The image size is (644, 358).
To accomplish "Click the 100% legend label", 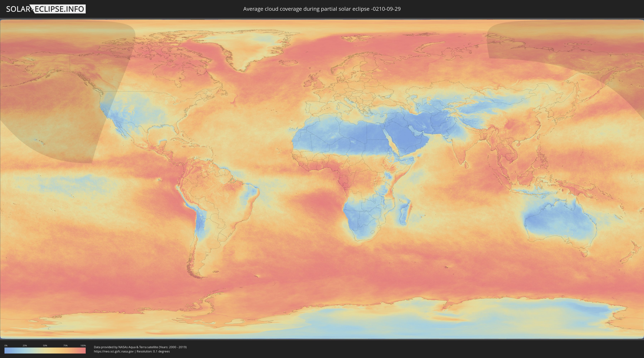I will pyautogui.click(x=83, y=345).
